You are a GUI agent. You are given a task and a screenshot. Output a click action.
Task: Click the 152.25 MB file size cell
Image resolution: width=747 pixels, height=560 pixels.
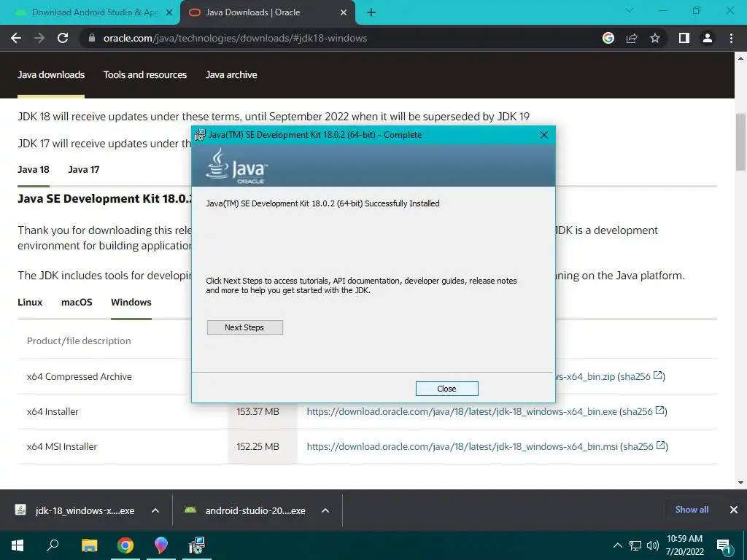coord(258,447)
